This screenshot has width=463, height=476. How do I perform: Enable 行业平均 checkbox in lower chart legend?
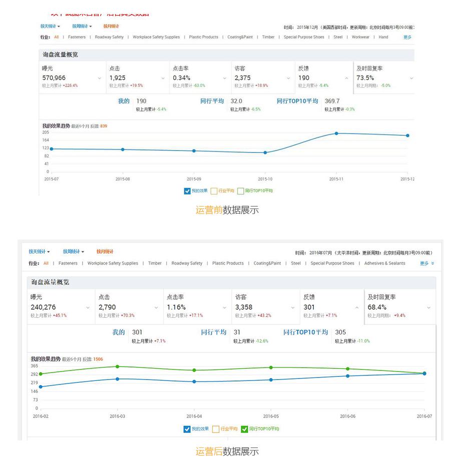[216, 429]
